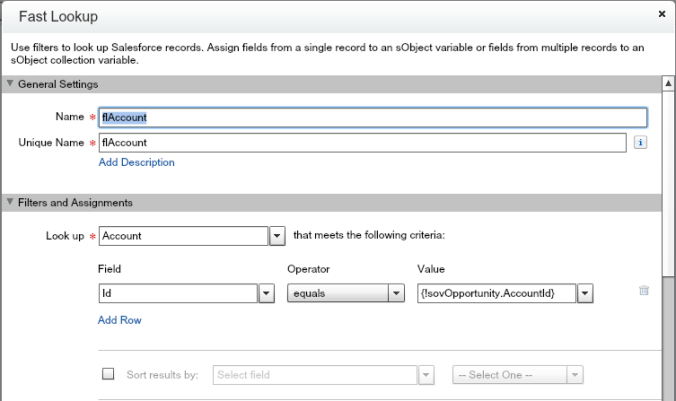Click the Fast Lookup dialog title

tap(58, 16)
